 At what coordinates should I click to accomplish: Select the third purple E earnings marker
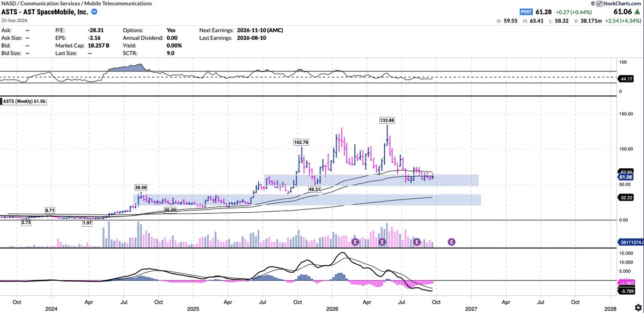pyautogui.click(x=417, y=242)
